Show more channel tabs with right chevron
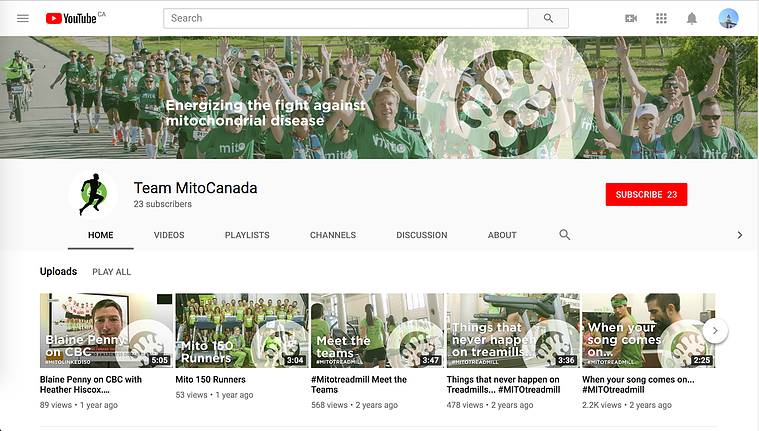Viewport: 759px width, 431px height. pos(740,235)
